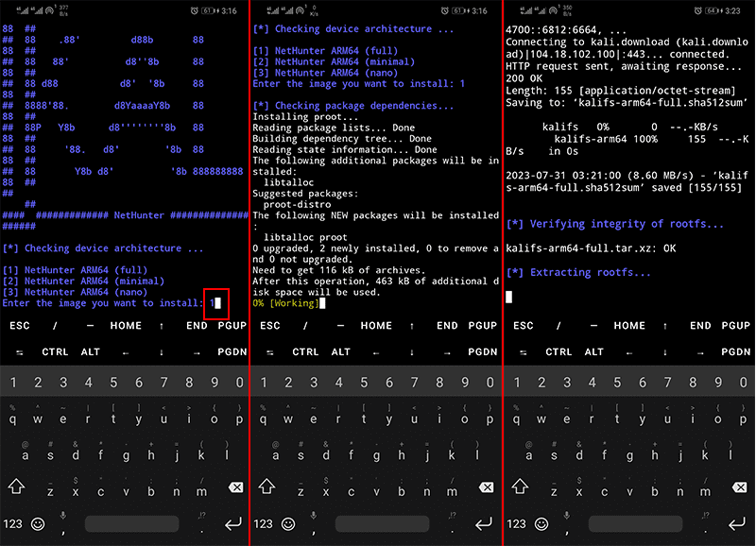Tap '[*] Checking package dependencies...' line

tap(353, 106)
